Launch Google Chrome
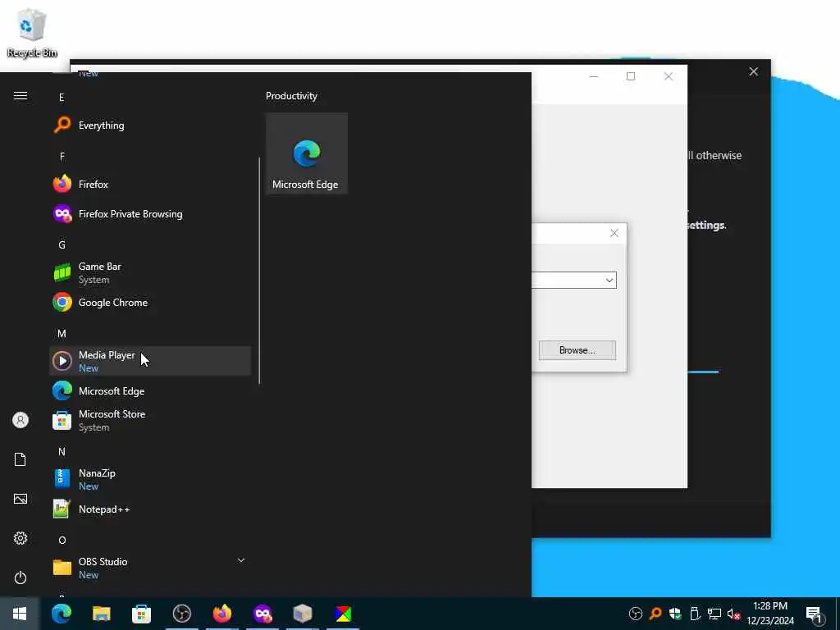 tap(150, 302)
